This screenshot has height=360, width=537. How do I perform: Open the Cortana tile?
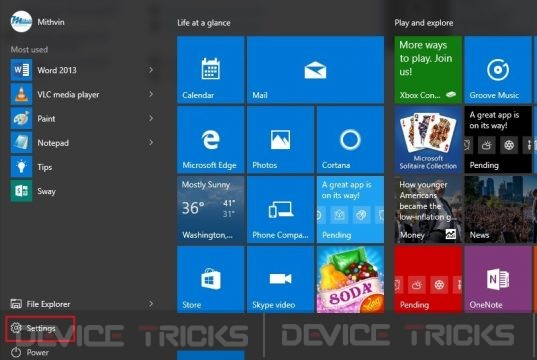pyautogui.click(x=350, y=140)
